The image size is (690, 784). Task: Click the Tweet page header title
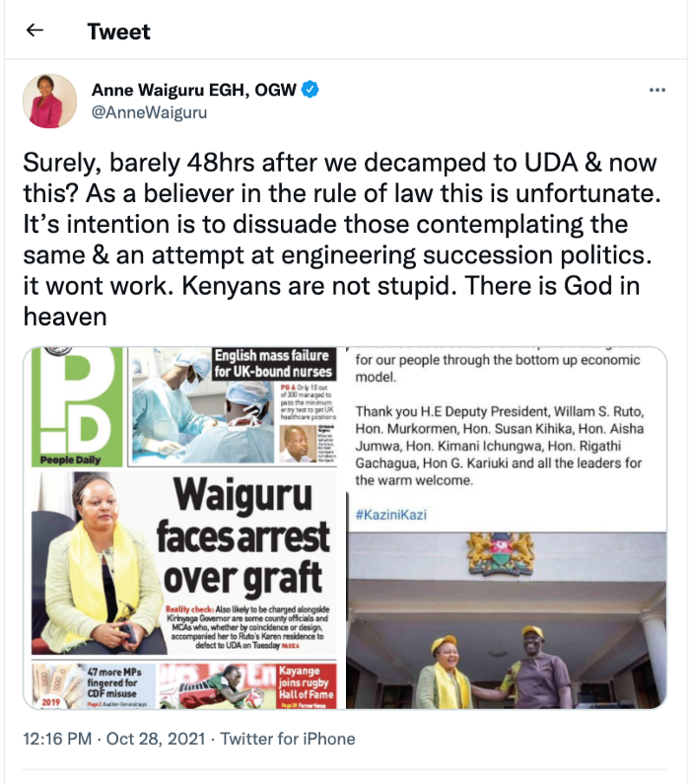(118, 32)
